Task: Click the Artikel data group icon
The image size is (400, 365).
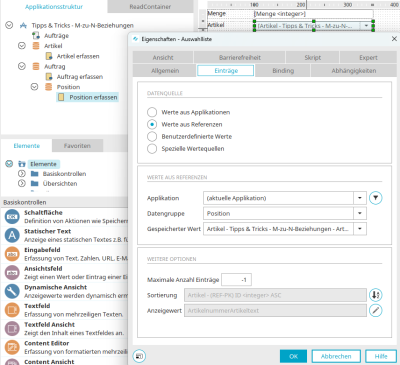Action: [36, 46]
